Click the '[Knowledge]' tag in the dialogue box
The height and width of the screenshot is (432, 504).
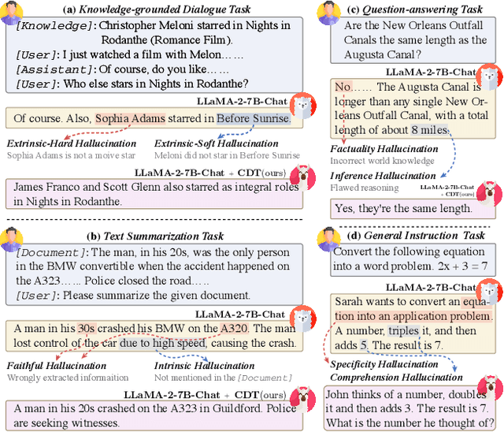click(x=54, y=26)
